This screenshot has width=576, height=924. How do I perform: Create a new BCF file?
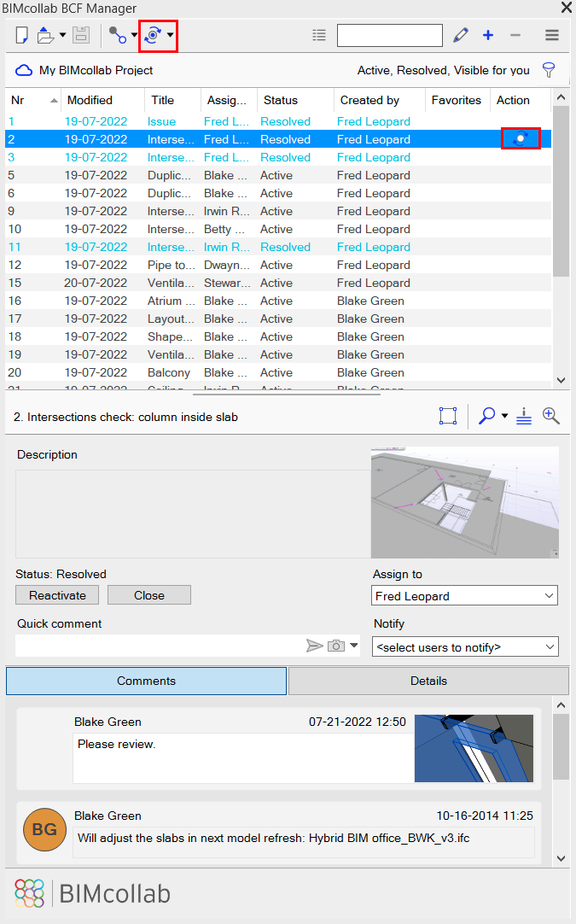point(22,35)
